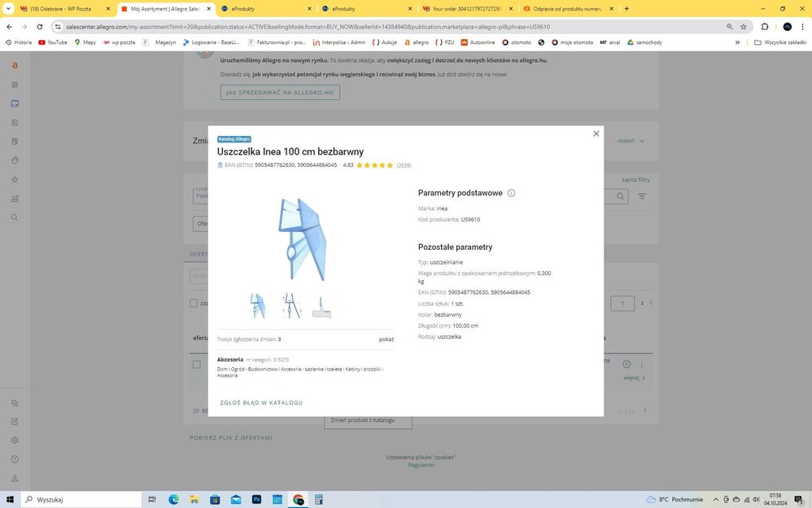Open the help question mark icon in sidebar
Screen dimensions: 812x508
click(15, 459)
